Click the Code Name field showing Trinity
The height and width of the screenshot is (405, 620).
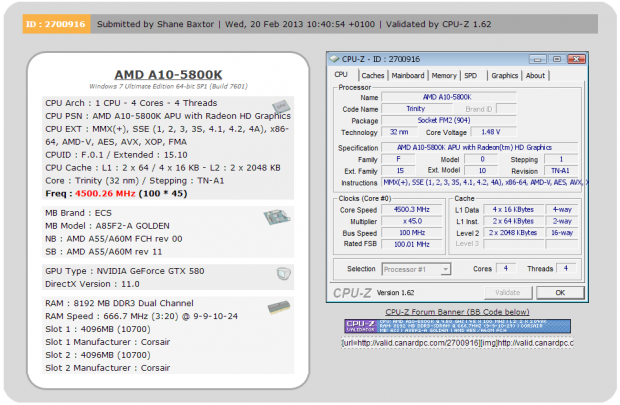[x=416, y=109]
